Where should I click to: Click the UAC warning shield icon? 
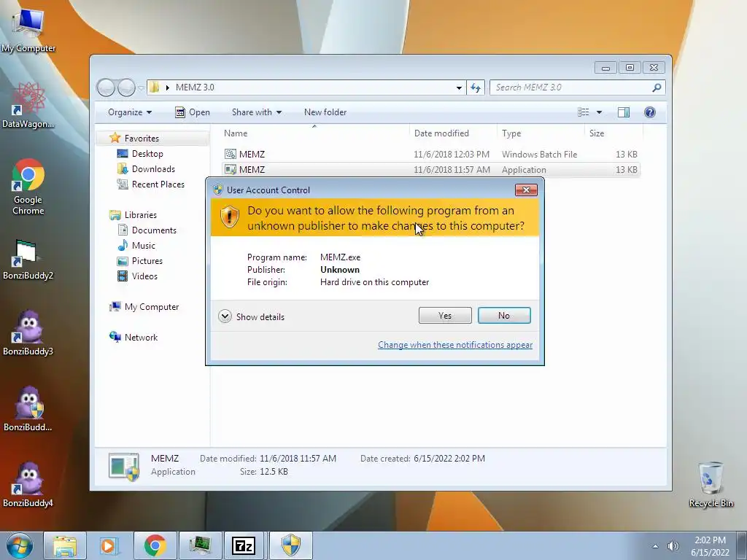tap(229, 217)
